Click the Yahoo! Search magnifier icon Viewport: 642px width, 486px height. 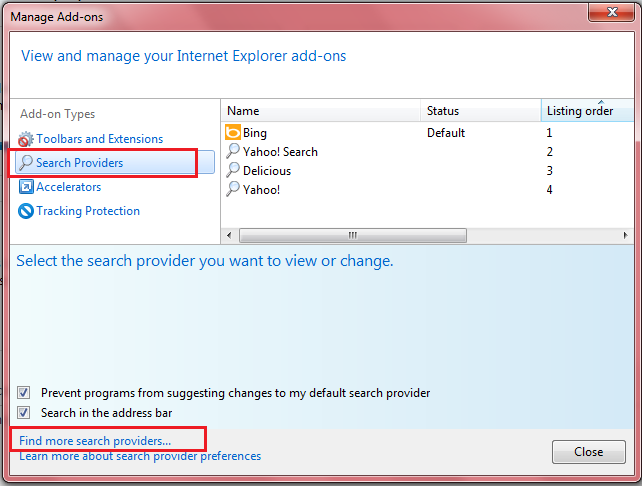click(x=233, y=151)
